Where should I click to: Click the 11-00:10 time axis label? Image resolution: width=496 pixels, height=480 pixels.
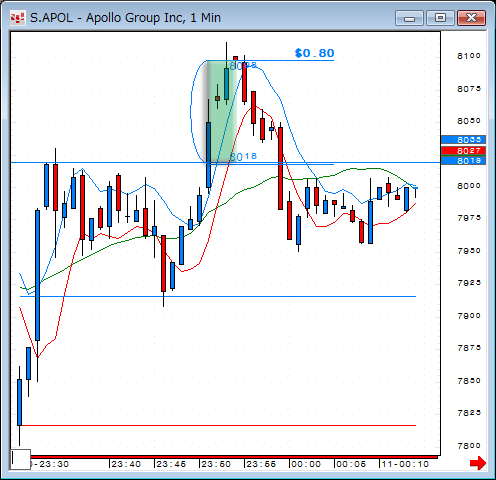point(405,464)
